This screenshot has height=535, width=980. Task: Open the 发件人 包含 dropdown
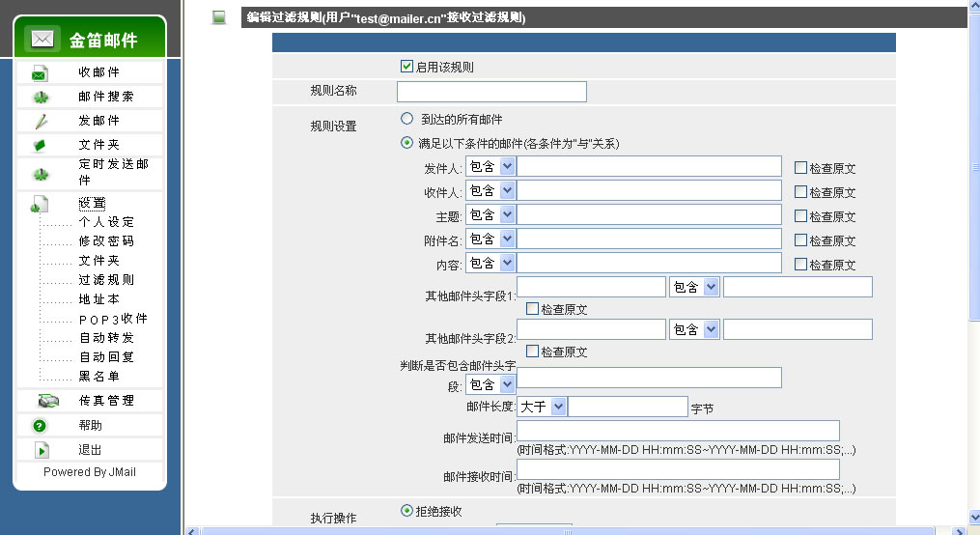coord(490,166)
